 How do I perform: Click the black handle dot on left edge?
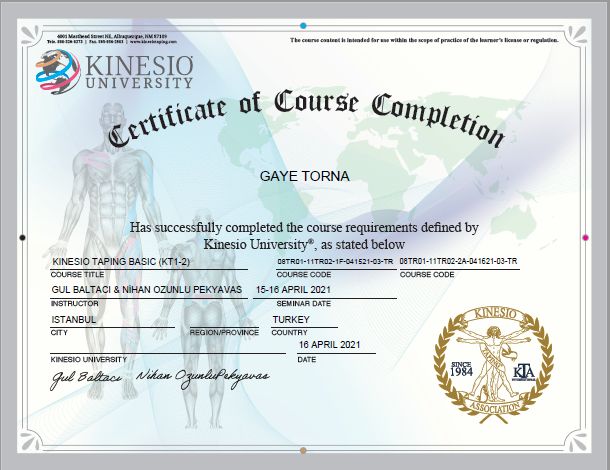tap(22, 238)
